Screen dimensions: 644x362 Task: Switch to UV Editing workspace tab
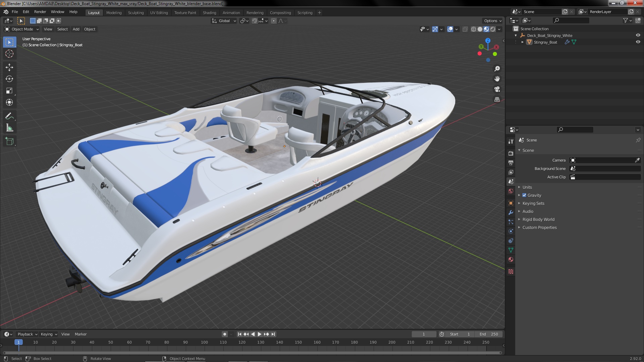tap(159, 13)
